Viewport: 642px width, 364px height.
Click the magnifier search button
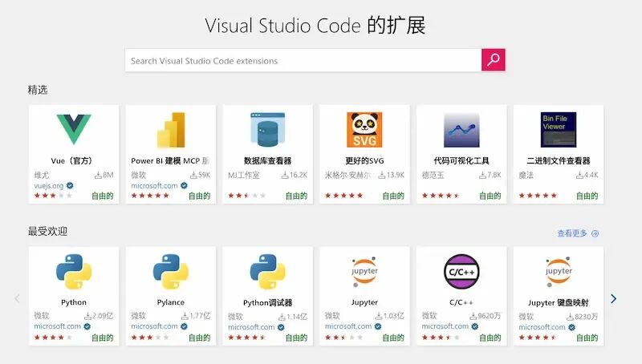point(493,59)
